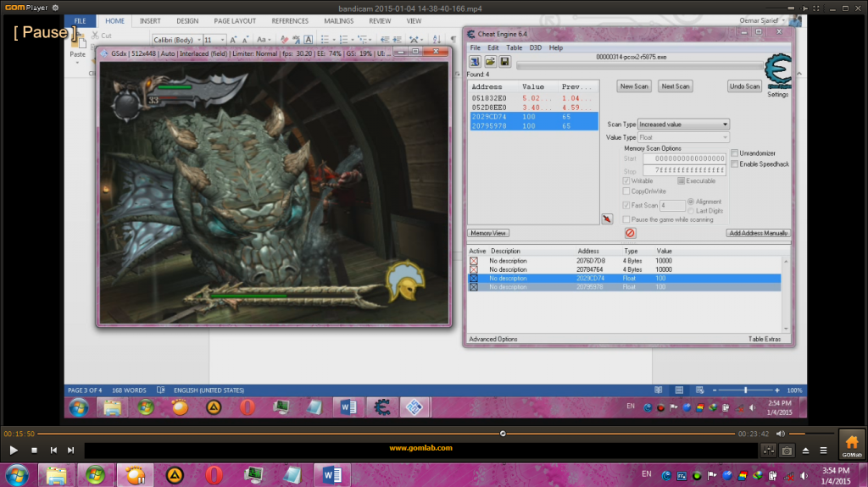The image size is (868, 487).
Task: Toggle Active box for address 2076D7D8
Action: 474,261
